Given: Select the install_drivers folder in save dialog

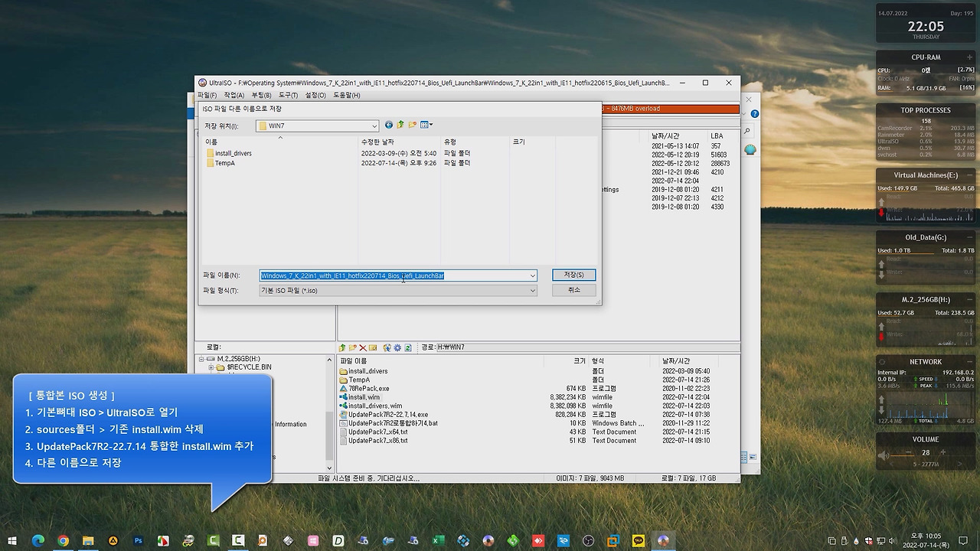Looking at the screenshot, I should click(x=229, y=153).
